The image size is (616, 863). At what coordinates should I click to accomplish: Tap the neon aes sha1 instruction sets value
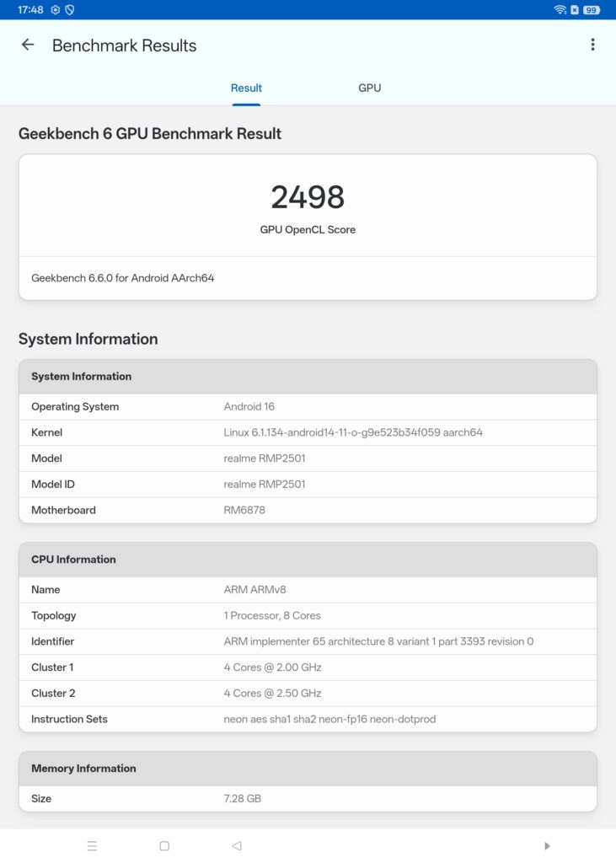pos(329,719)
